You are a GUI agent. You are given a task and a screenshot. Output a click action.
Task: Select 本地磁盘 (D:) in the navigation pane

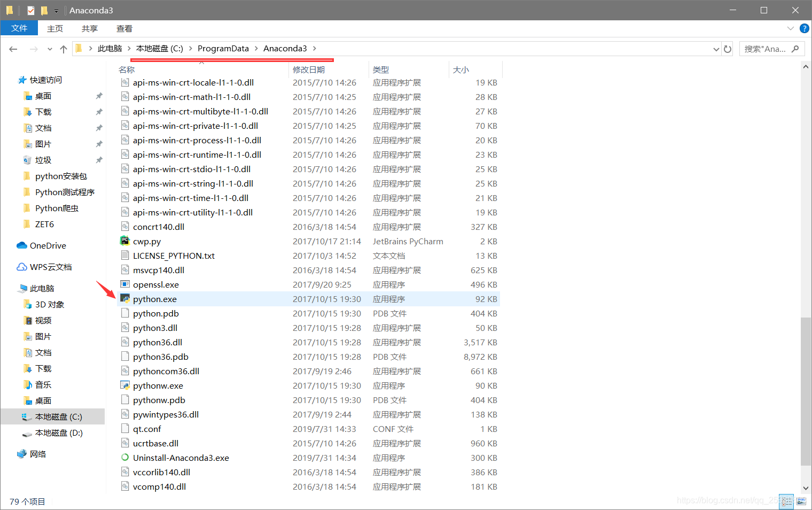click(58, 433)
